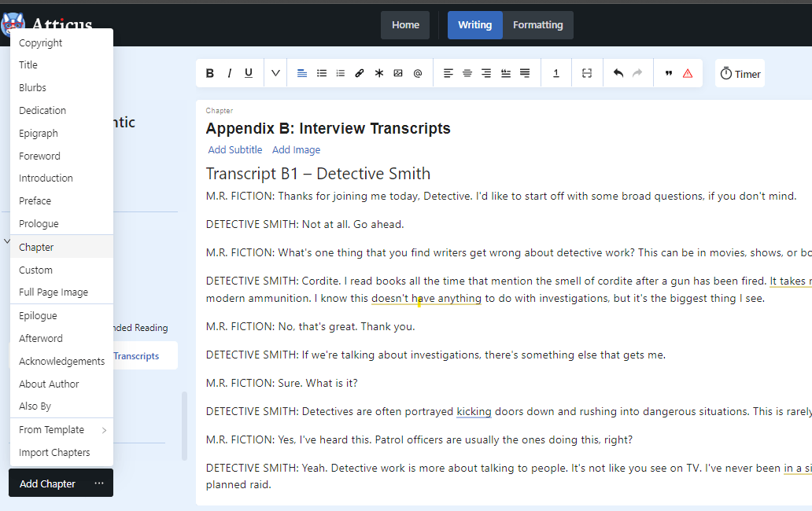This screenshot has height=511, width=812.
Task: Click the Add Subtitle link
Action: [235, 149]
